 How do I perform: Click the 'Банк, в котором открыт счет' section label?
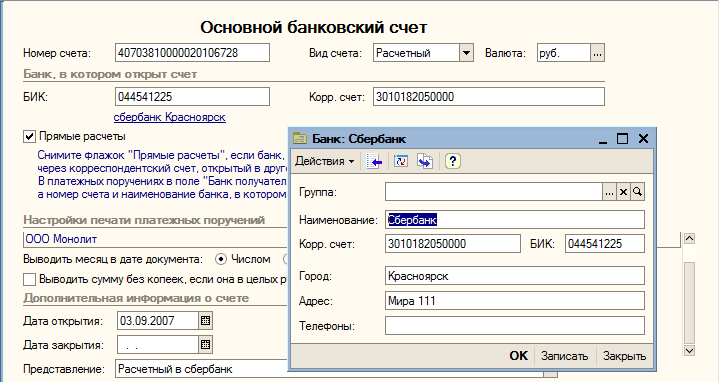point(110,74)
